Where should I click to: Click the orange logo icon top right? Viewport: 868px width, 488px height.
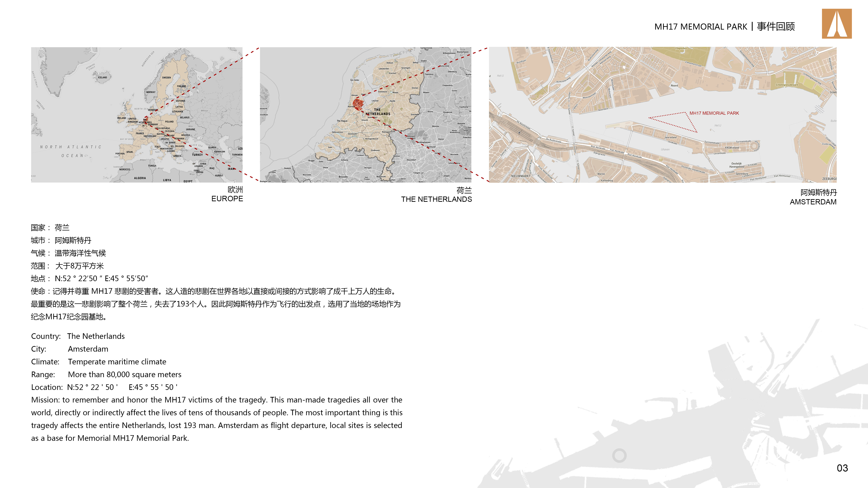click(x=837, y=24)
